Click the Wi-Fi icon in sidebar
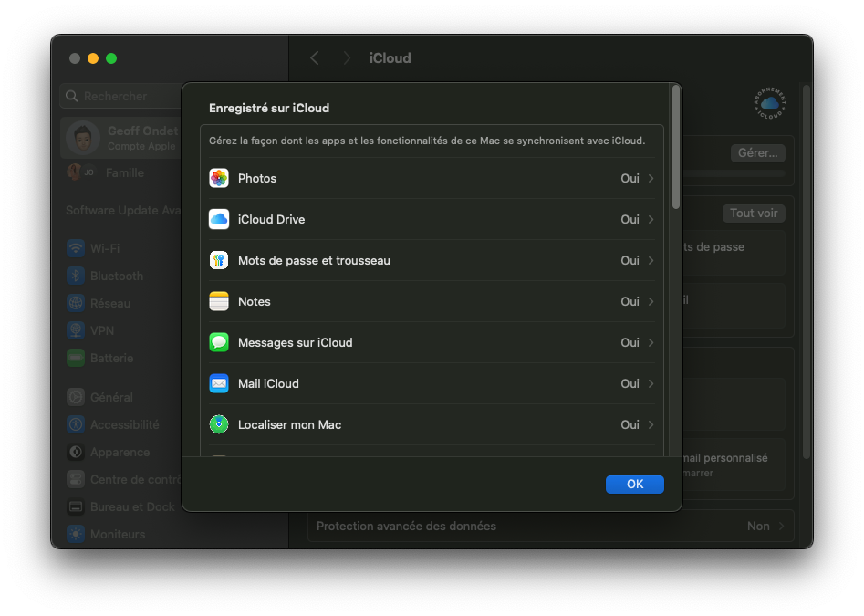 click(x=76, y=248)
